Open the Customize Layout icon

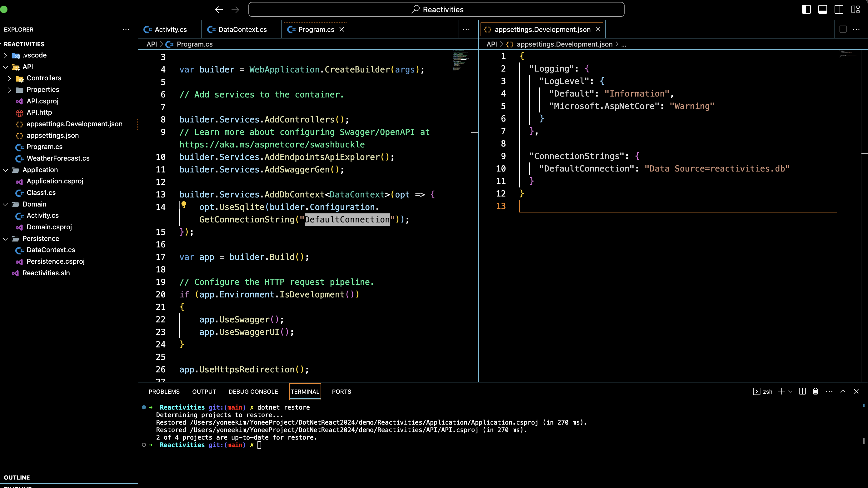855,9
